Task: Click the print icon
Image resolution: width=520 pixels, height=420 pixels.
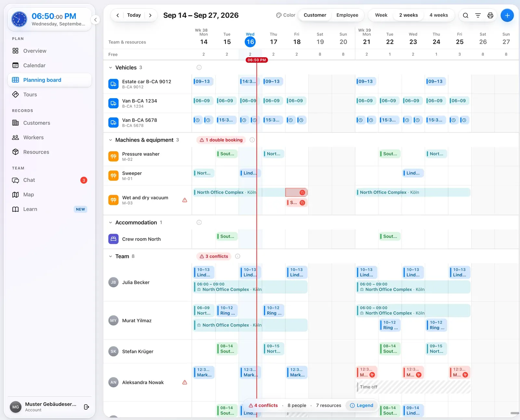Action: (490, 15)
